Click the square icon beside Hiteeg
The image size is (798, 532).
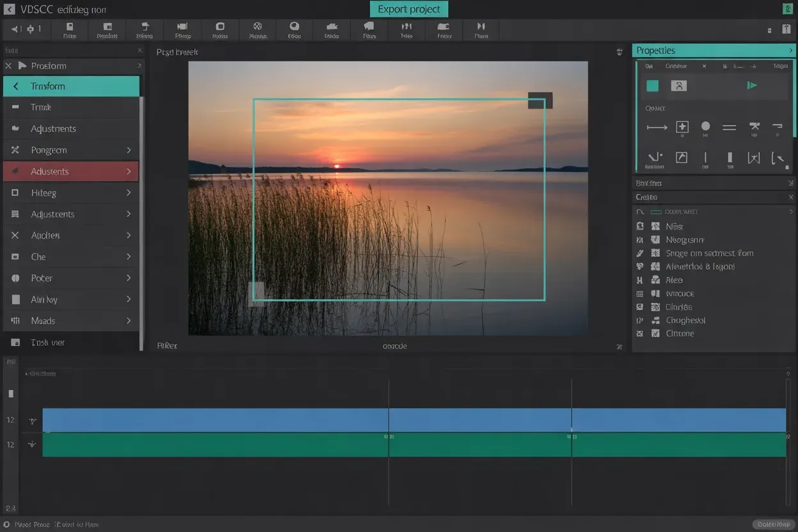pos(15,192)
